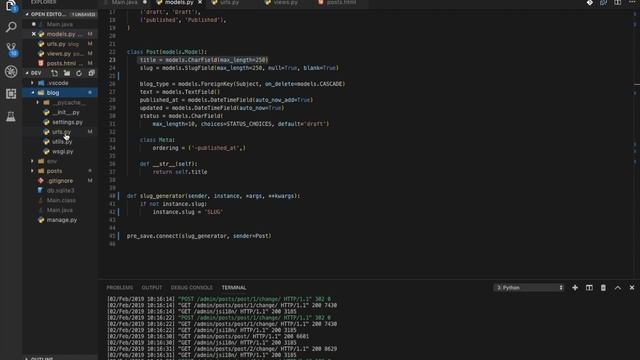Viewport: 640px width, 360px height.
Task: Close the terminal panel
Action: 632,288
